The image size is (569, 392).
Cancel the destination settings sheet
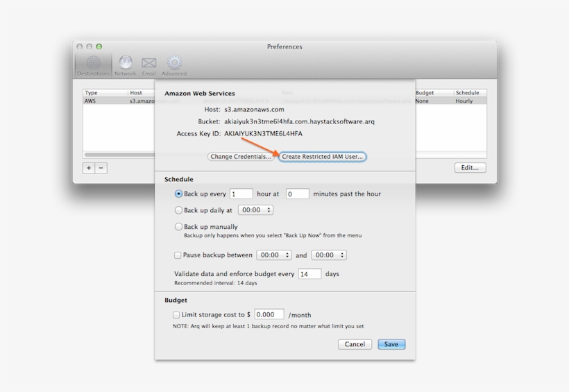355,344
